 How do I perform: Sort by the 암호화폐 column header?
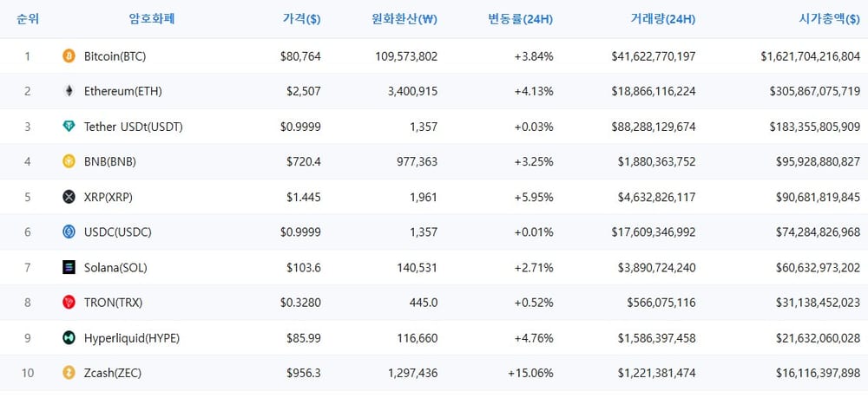(x=152, y=19)
